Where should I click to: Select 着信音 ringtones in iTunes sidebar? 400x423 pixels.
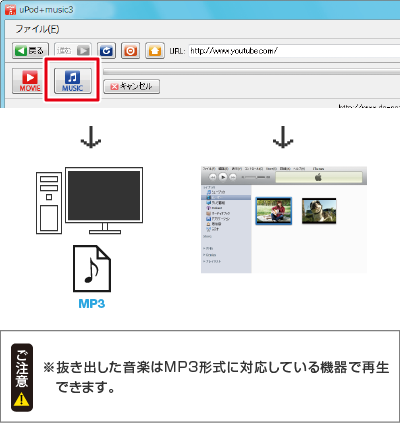(x=213, y=224)
